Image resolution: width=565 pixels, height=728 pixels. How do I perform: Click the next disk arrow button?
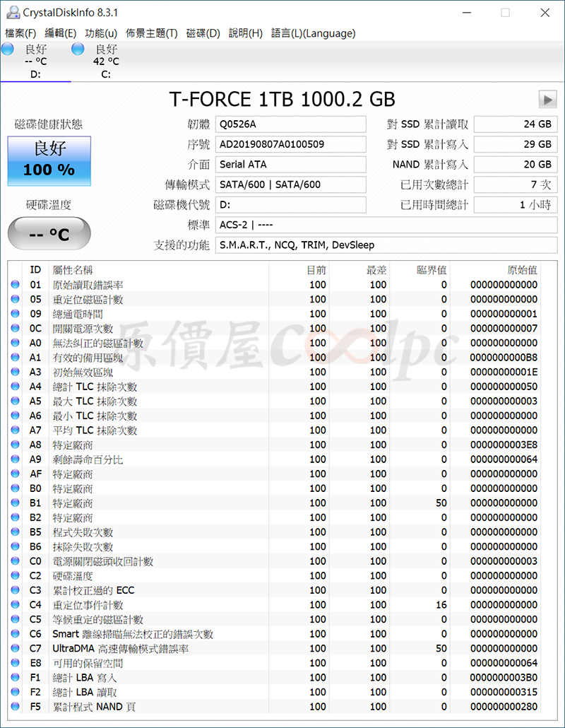tap(547, 100)
